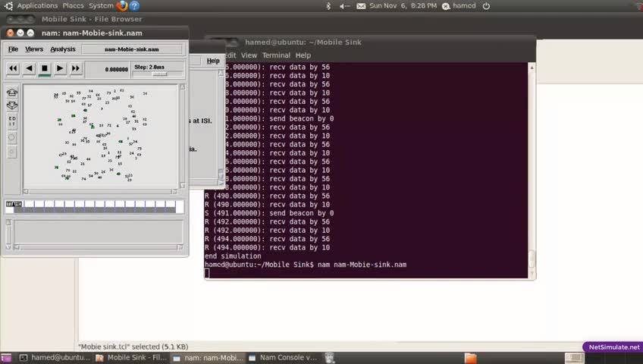Open Help menu in Nam Console window

(213, 61)
